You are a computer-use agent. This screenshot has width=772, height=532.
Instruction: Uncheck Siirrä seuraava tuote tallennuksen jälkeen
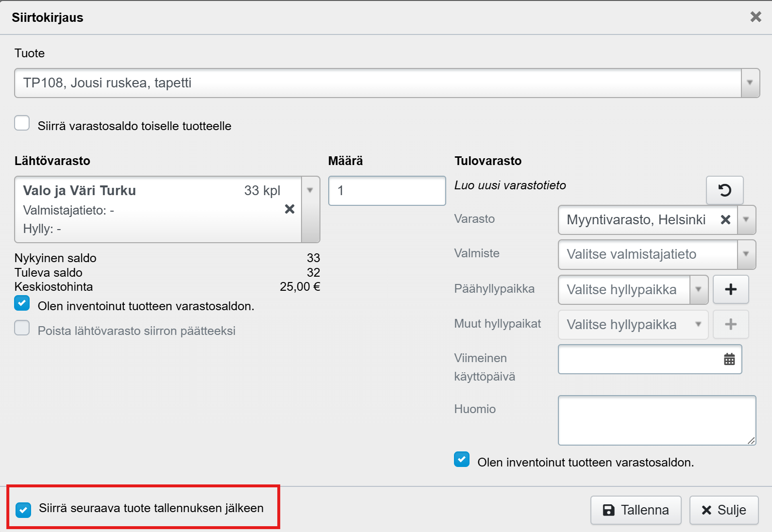pos(23,510)
